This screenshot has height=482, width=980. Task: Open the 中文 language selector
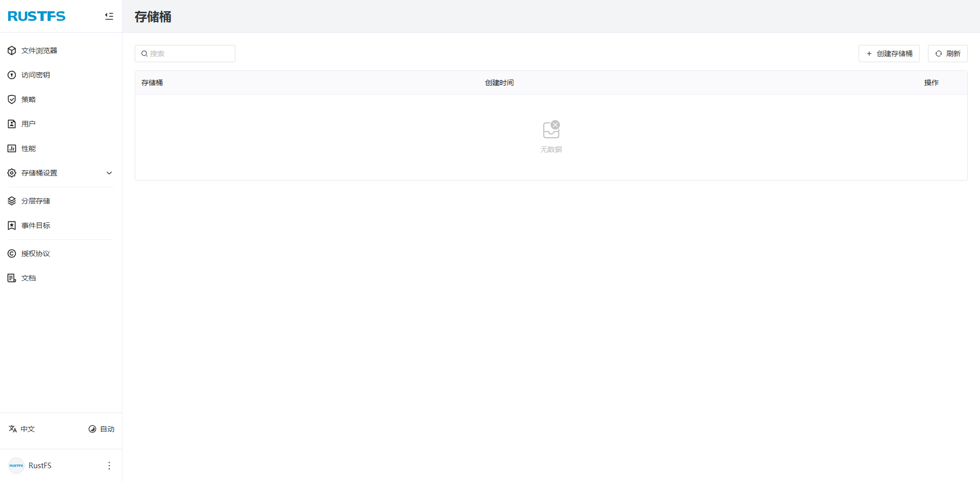click(22, 429)
